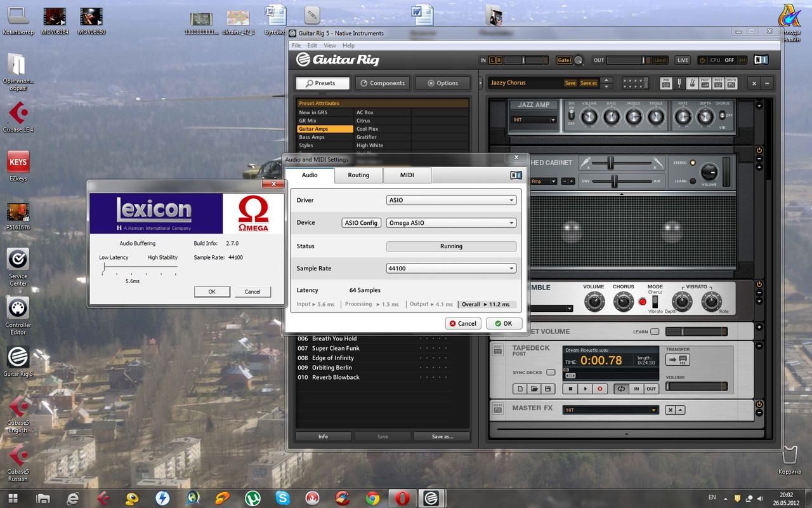Viewport: 812px width, 508px height.
Task: Toggle the Learn checkbox in Preset Volume
Action: click(x=655, y=331)
